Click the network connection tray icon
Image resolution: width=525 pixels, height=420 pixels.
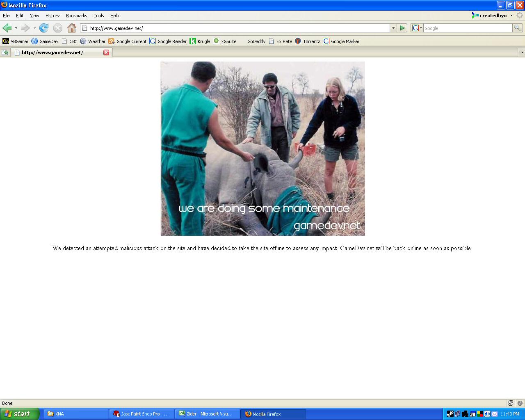tap(457, 414)
